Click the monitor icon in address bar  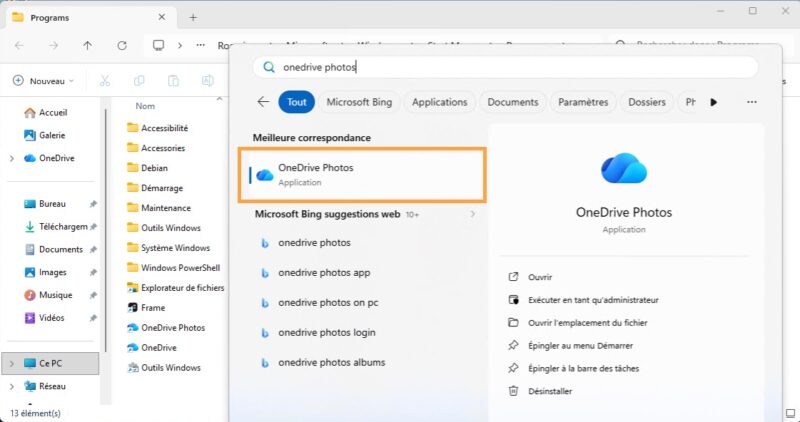(x=159, y=45)
